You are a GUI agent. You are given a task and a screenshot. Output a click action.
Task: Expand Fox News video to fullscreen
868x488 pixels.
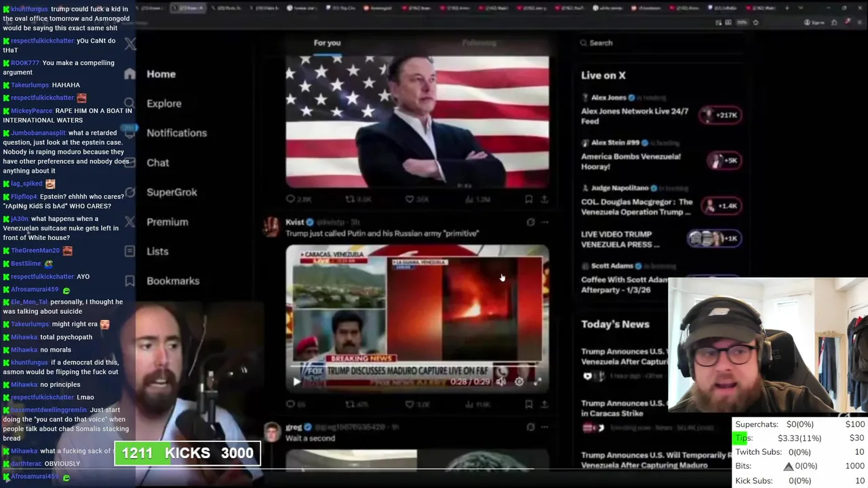[x=538, y=382]
